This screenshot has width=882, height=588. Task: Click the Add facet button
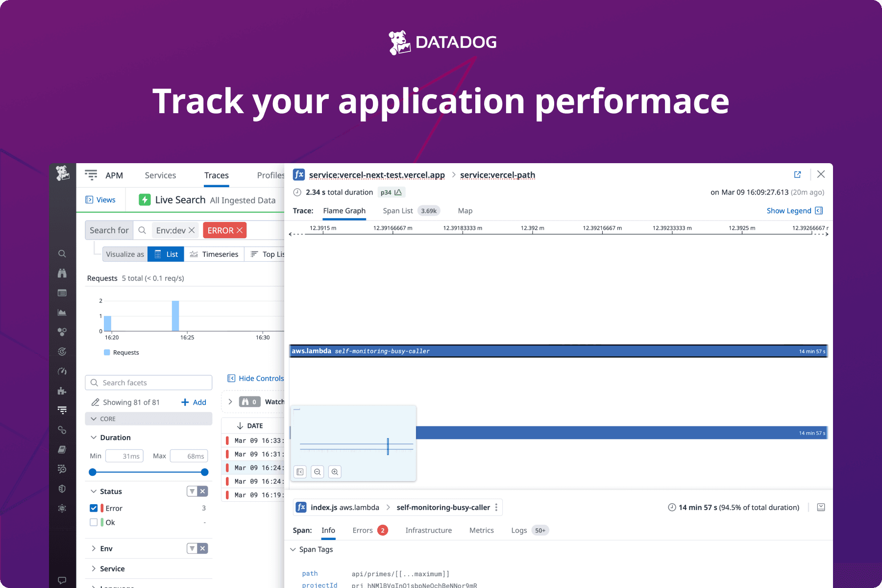194,402
